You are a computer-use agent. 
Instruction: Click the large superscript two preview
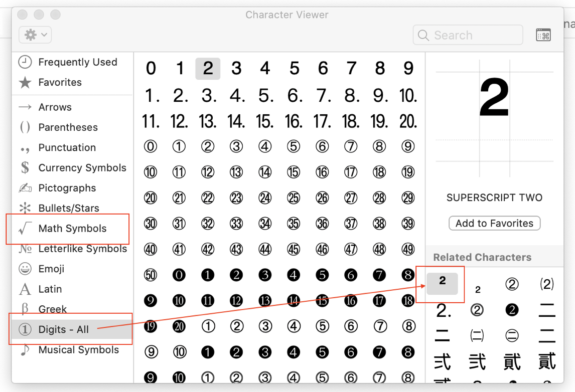coord(494,97)
